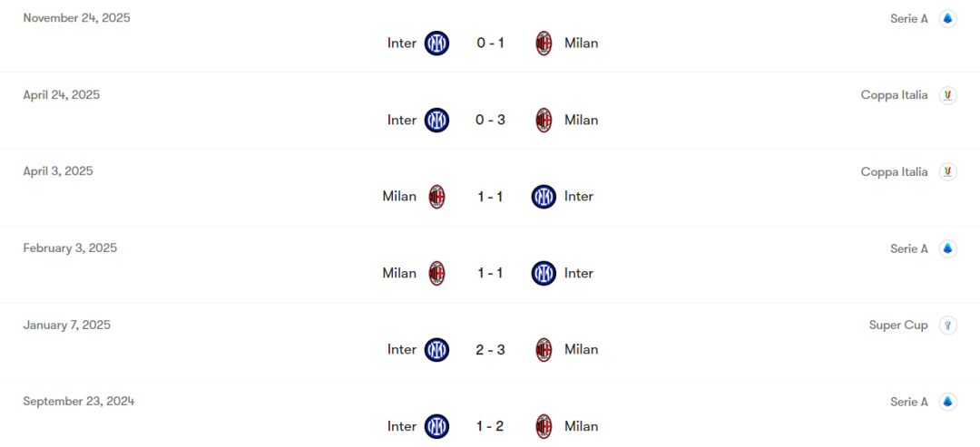Click Inter team name in April 3, 2025 match

click(579, 197)
